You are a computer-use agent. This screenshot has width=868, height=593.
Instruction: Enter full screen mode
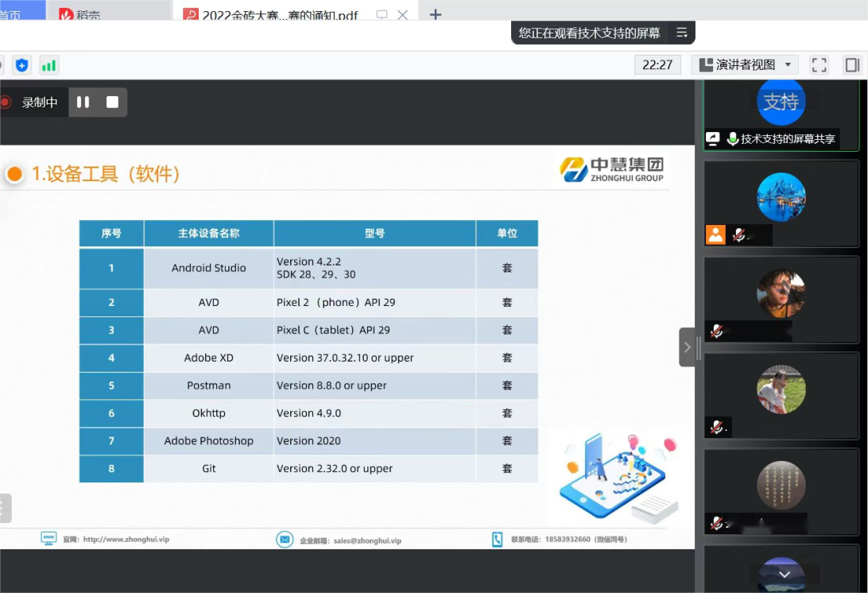click(x=820, y=64)
